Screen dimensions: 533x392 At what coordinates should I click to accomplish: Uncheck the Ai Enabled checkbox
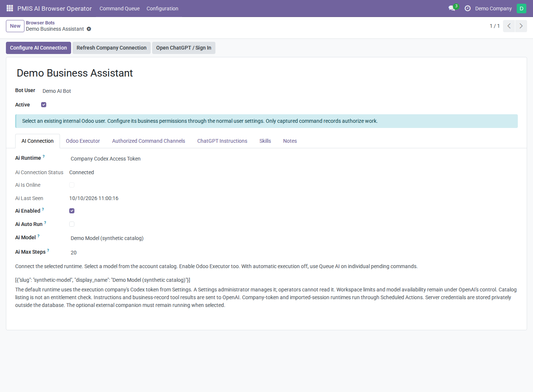(x=72, y=211)
